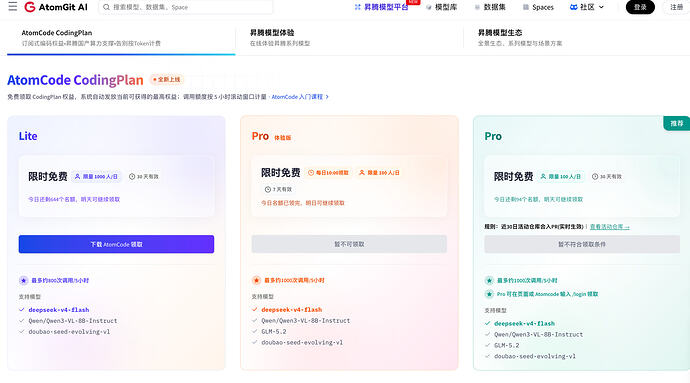The height and width of the screenshot is (383, 690).
Task: Click the AtomGit AI logo
Action: (56, 7)
